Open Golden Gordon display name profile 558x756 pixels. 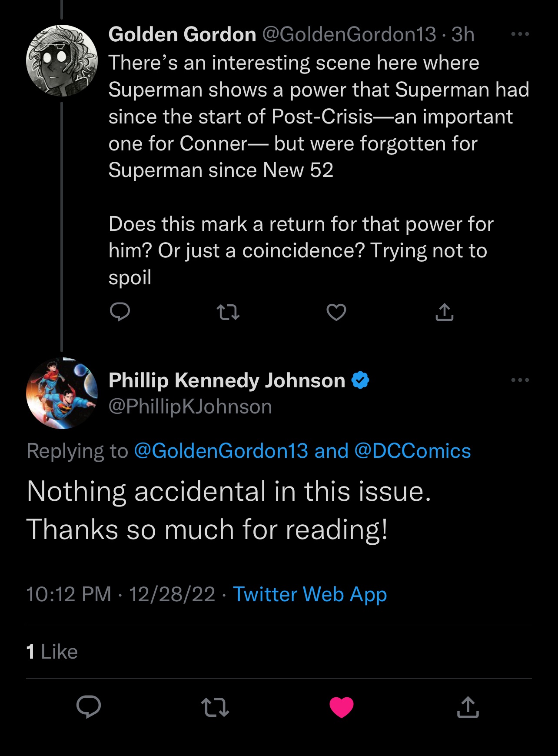[x=183, y=34]
